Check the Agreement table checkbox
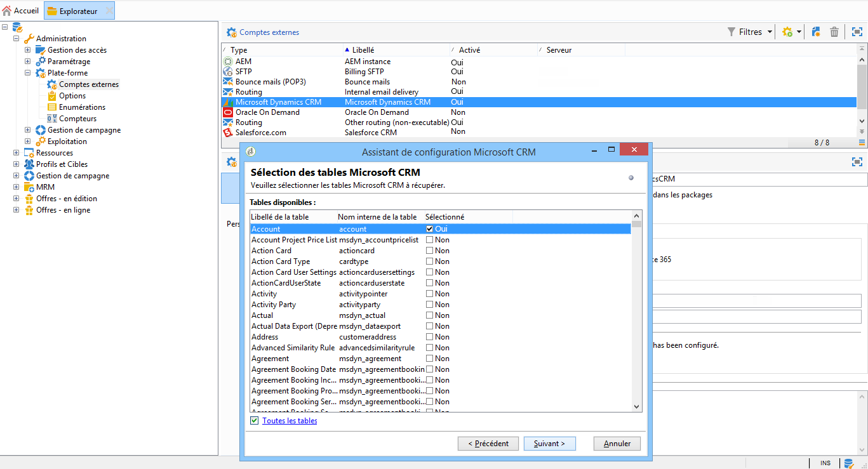Screen dimensions: 868x469 tap(430, 359)
